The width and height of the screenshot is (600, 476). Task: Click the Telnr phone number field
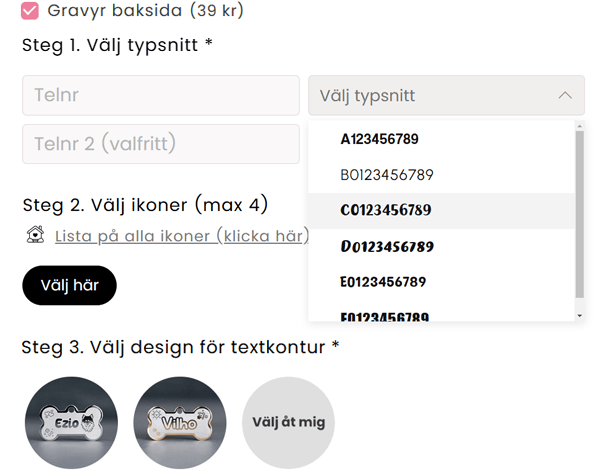pyautogui.click(x=161, y=96)
